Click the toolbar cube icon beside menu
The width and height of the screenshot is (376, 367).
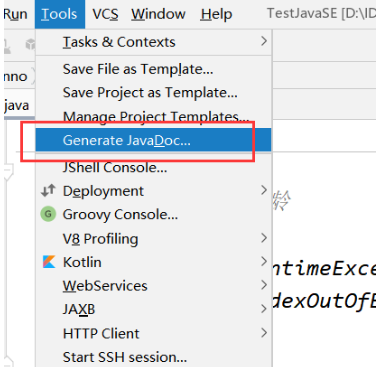pos(30,44)
